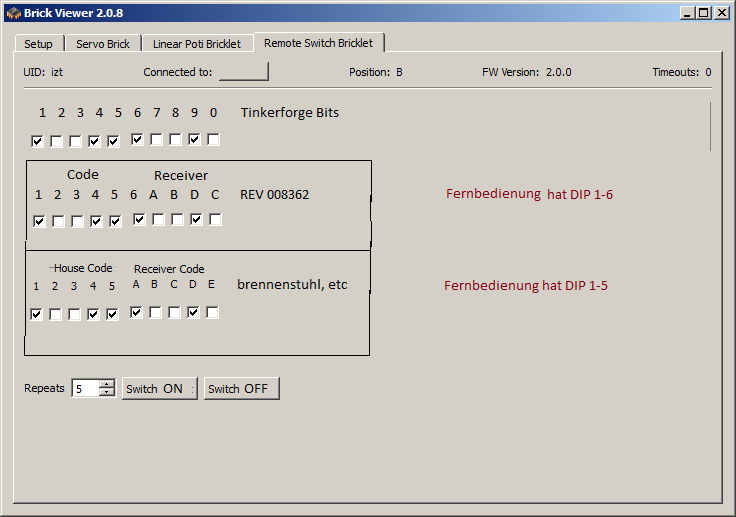This screenshot has width=736, height=517.
Task: Check Tinkerforge bit 7 checkbox
Action: click(156, 139)
